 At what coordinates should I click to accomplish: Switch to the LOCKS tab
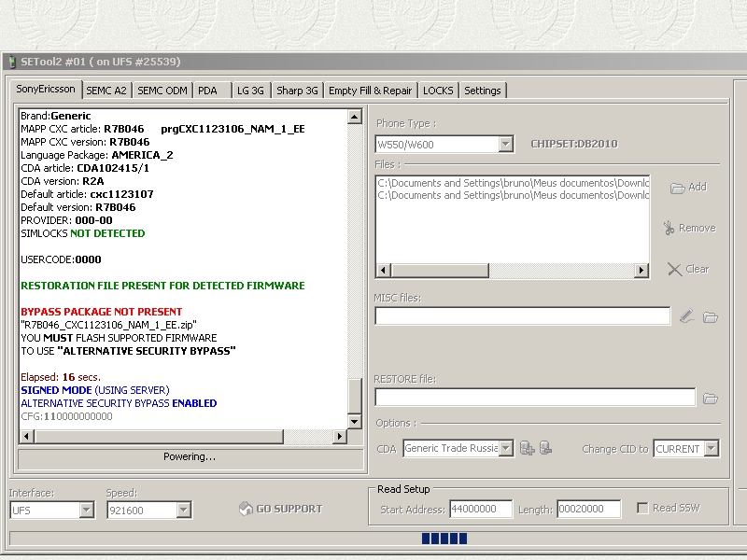(438, 91)
